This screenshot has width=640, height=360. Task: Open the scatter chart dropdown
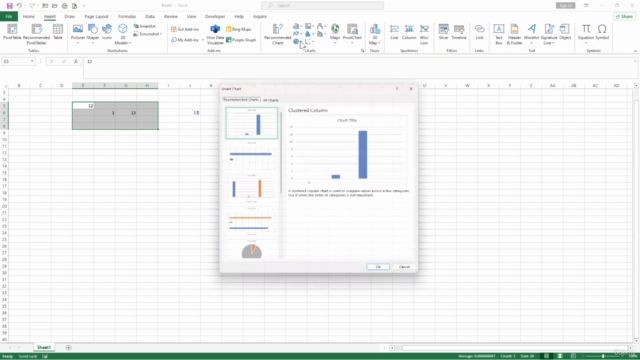(309, 42)
